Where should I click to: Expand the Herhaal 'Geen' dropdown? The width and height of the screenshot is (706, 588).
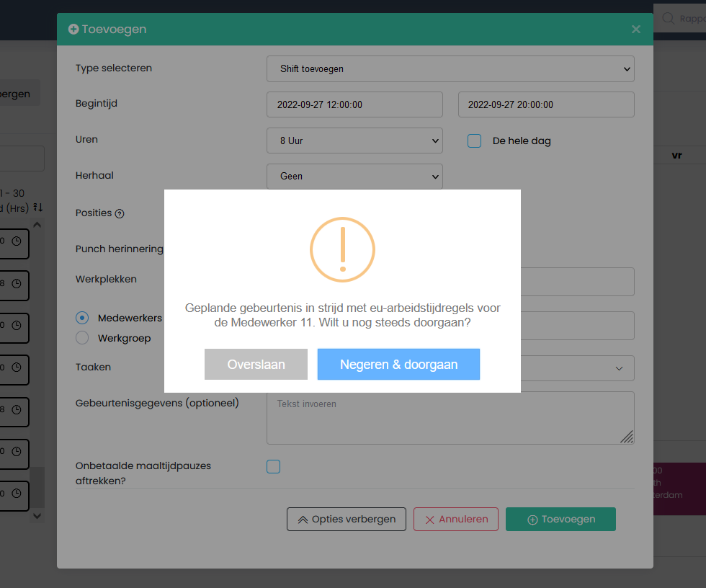click(x=354, y=177)
